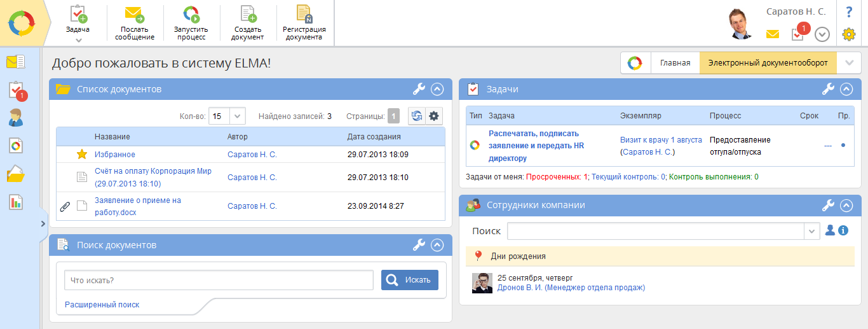Open Document registration in toolbar
This screenshot has width=868, height=329.
(305, 14)
